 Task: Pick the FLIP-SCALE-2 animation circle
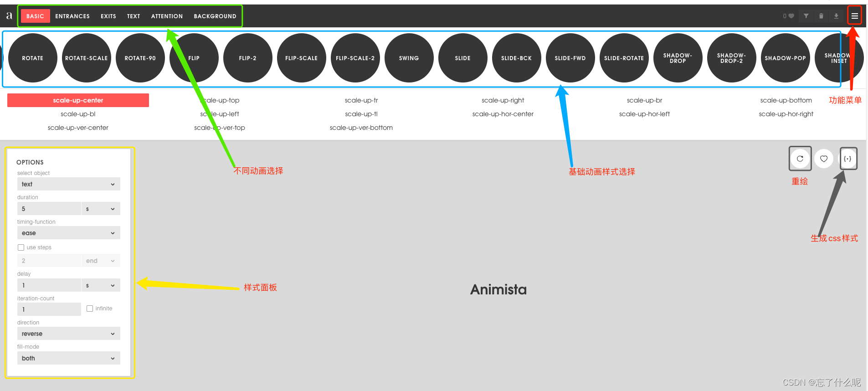(355, 58)
